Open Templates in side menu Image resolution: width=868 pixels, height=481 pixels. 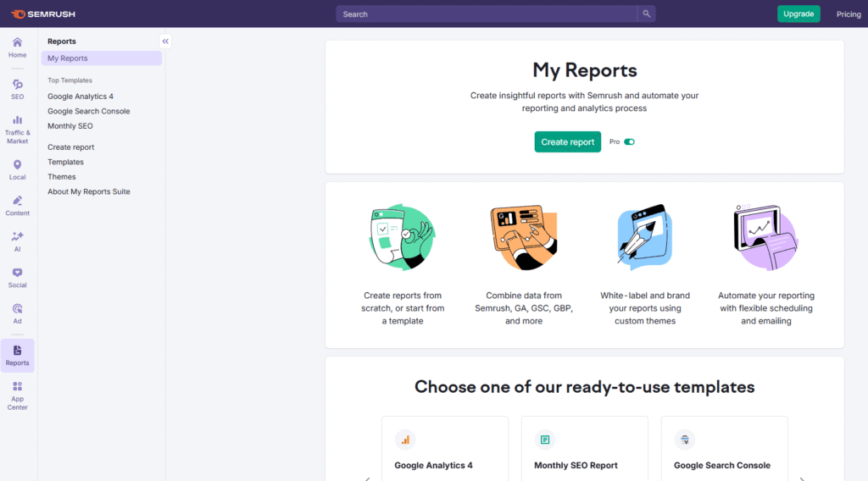[65, 162]
